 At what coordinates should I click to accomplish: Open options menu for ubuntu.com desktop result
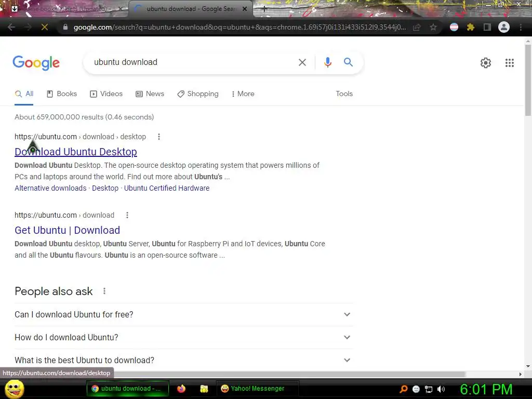tap(159, 137)
